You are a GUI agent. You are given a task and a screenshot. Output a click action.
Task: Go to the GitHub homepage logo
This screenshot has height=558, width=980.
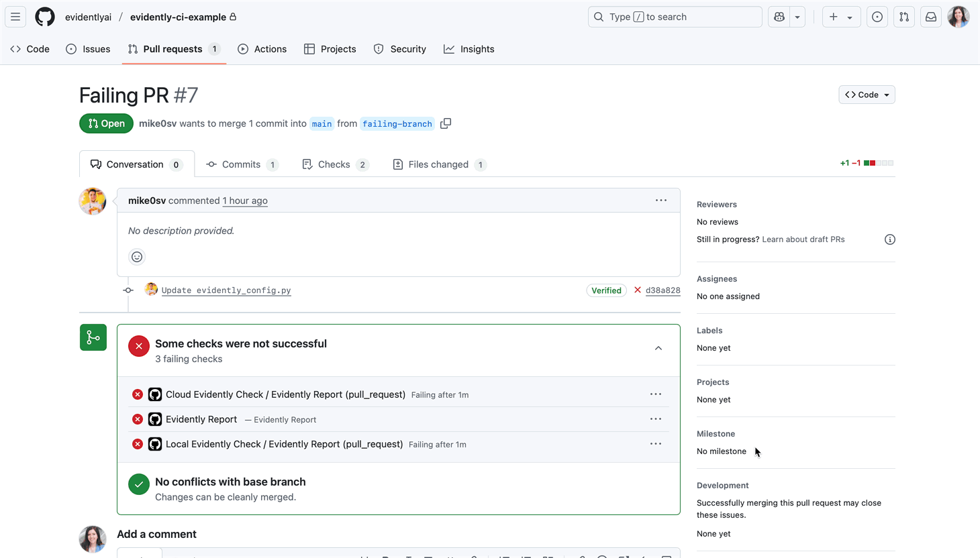45,17
